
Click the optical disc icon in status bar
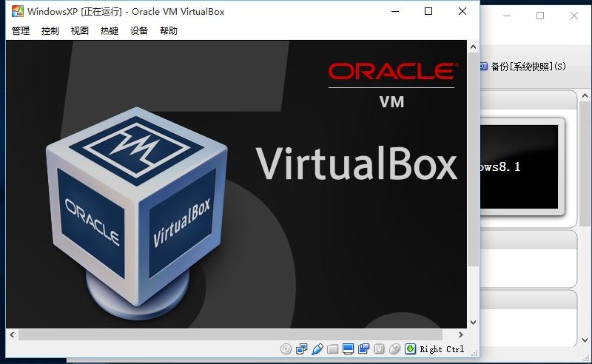286,349
